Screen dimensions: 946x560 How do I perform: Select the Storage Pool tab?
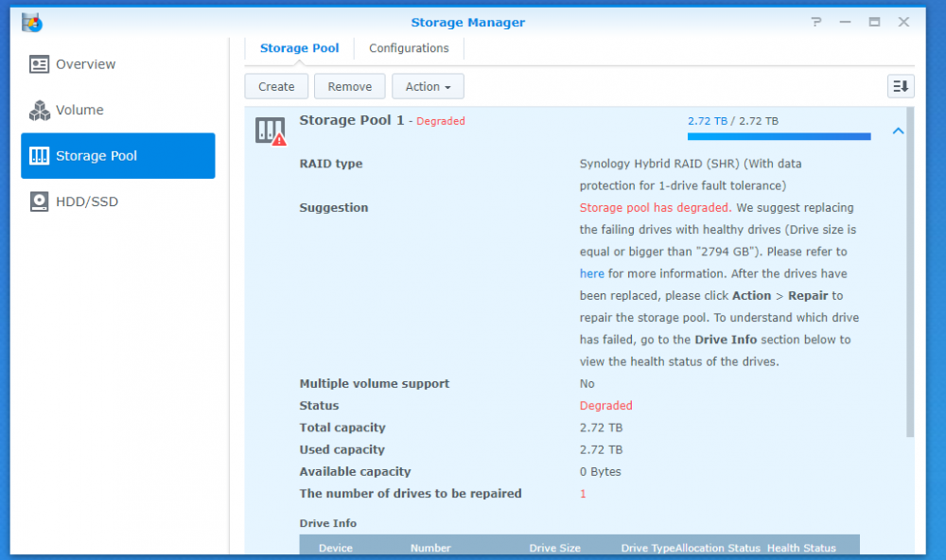coord(299,48)
